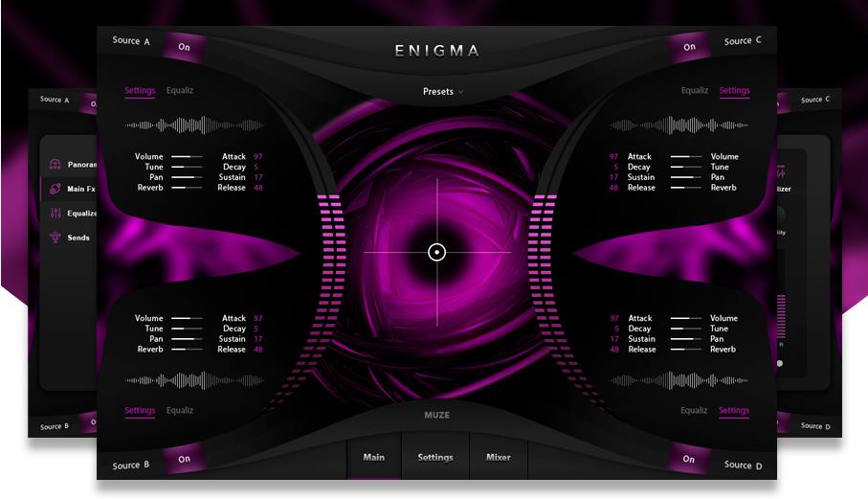Click Source B's Attack value 97
The height and width of the screenshot is (499, 868).
click(x=258, y=318)
